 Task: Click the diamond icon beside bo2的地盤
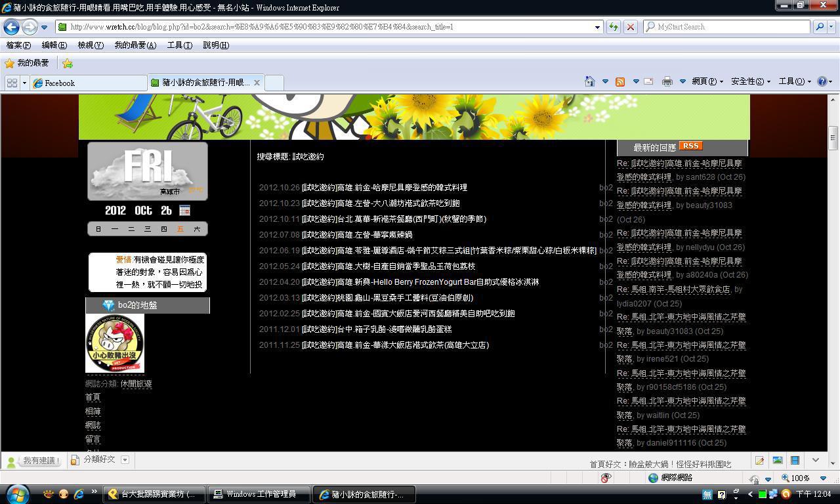[109, 305]
